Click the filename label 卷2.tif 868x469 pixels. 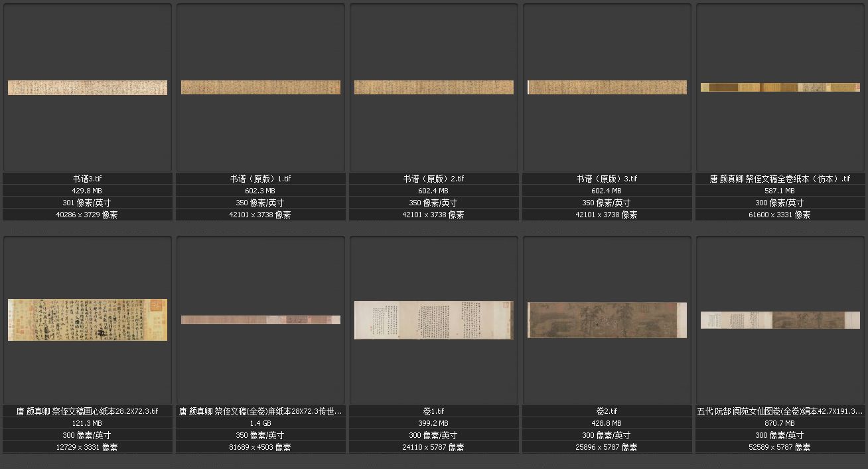(607, 411)
